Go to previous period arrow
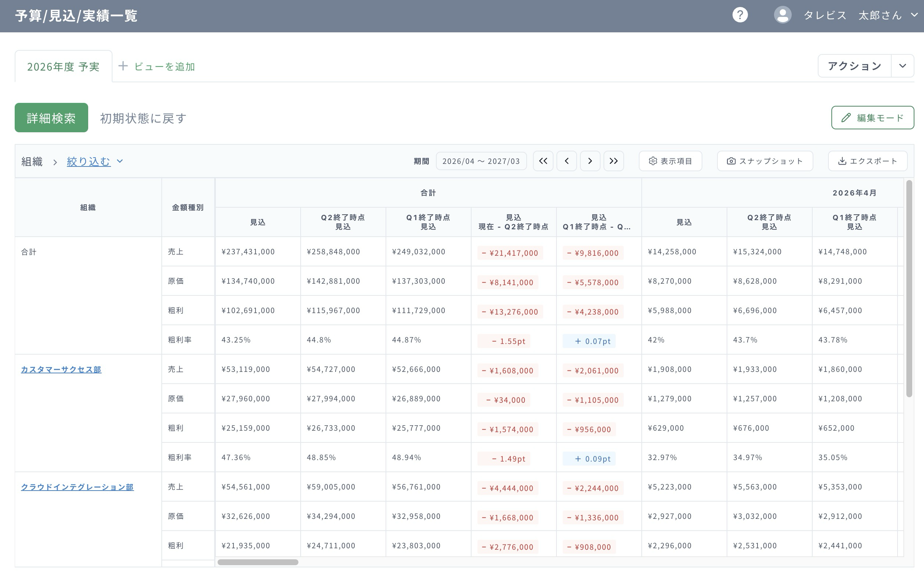The height and width of the screenshot is (574, 924). tap(566, 161)
